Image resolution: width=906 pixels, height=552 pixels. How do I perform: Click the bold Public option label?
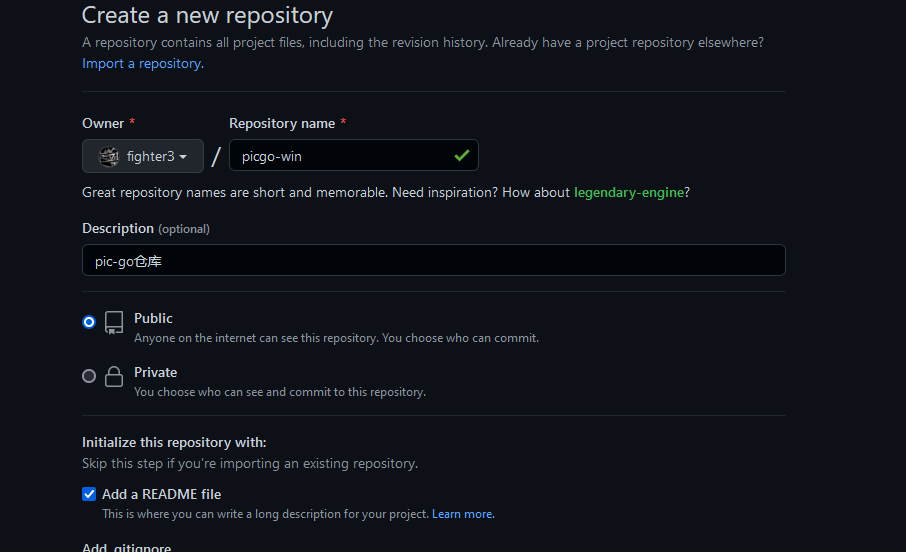tap(153, 318)
